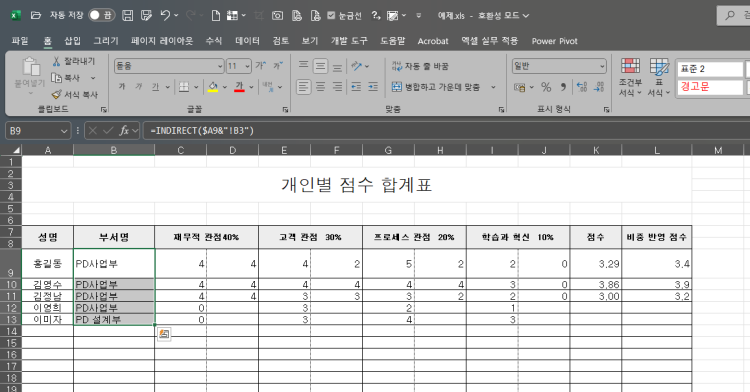Open the number format dropdown (일반)
750x392 pixels.
[x=602, y=66]
